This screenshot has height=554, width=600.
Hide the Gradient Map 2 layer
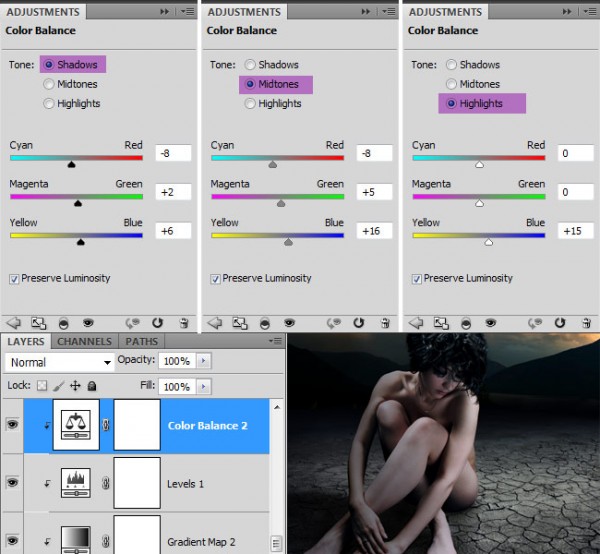(12, 541)
